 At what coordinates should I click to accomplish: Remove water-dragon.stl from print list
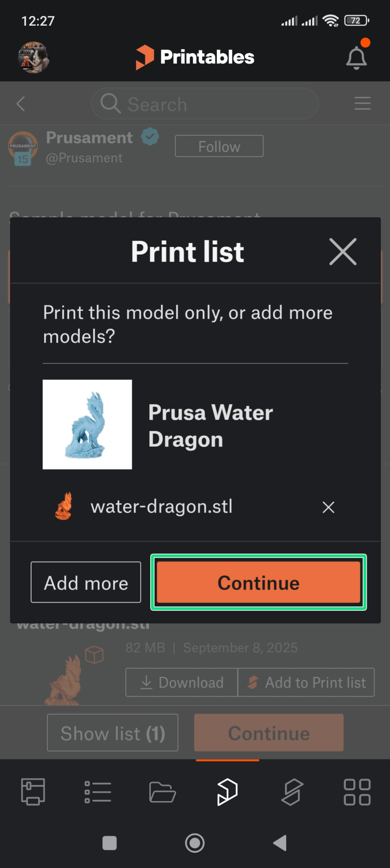pyautogui.click(x=328, y=507)
